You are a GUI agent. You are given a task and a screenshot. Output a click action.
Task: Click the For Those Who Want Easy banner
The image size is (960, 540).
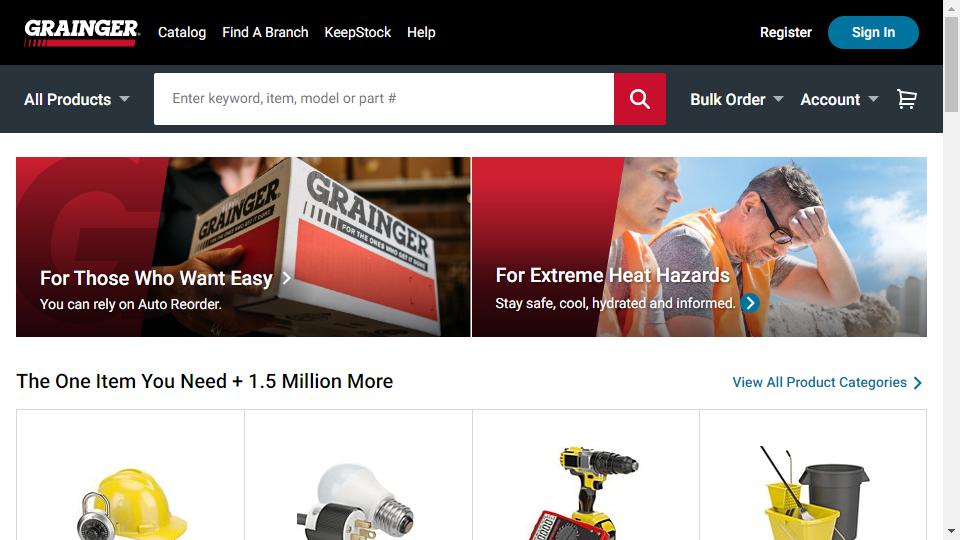243,247
